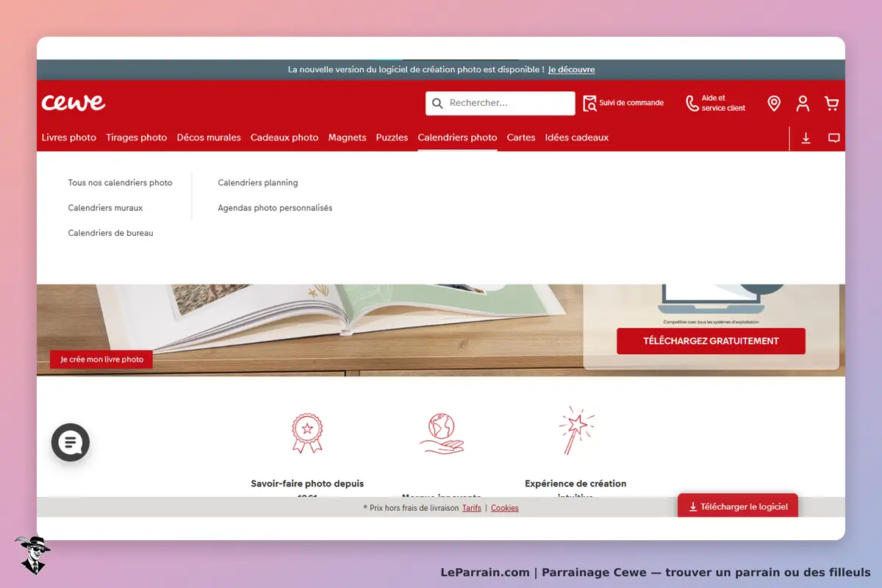This screenshot has height=588, width=882.
Task: Open the Tirages photo menu
Action: click(x=137, y=137)
